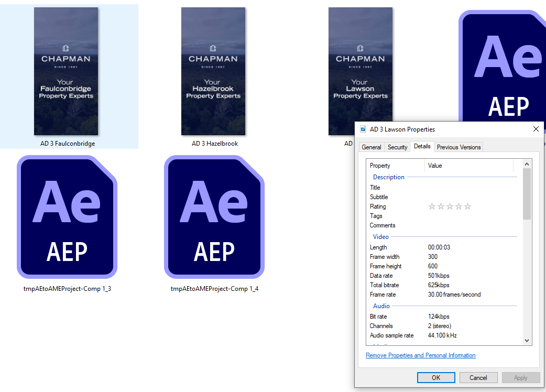Select the AD 3 Hazelbrook video thumbnail
The width and height of the screenshot is (546, 392).
pos(213,72)
